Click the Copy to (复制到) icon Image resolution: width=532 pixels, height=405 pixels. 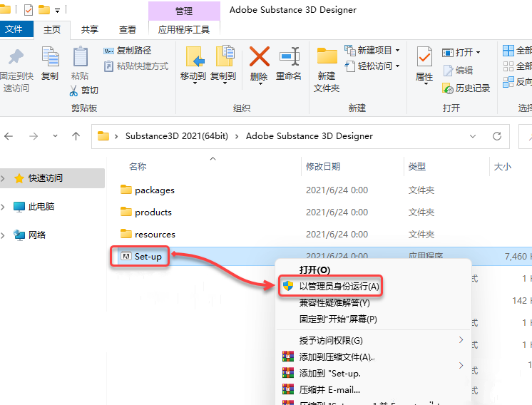pos(225,56)
